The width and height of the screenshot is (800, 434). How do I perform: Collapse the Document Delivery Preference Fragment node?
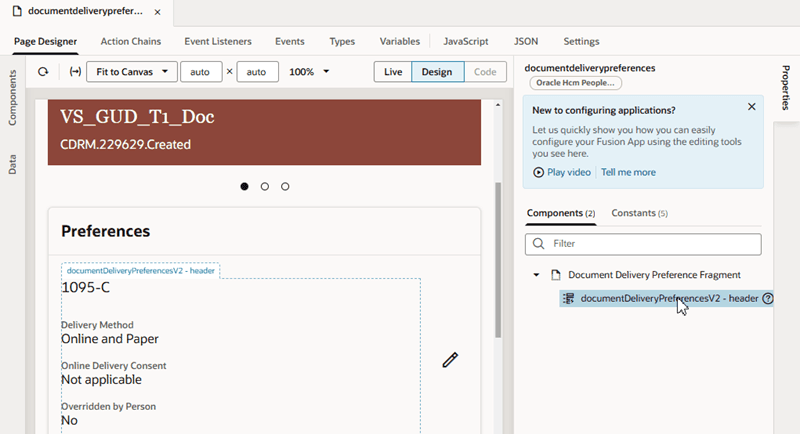tap(536, 275)
